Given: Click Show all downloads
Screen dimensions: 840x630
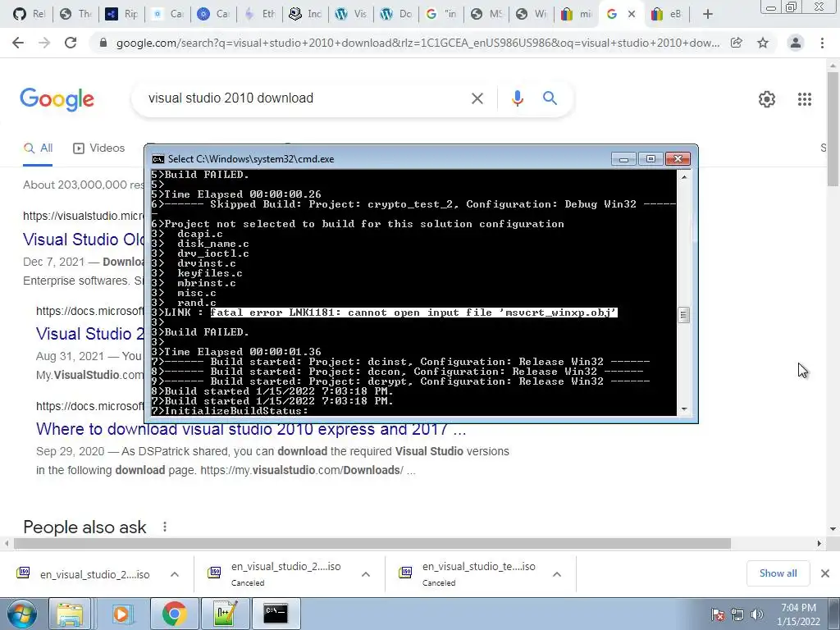Looking at the screenshot, I should click(x=778, y=573).
